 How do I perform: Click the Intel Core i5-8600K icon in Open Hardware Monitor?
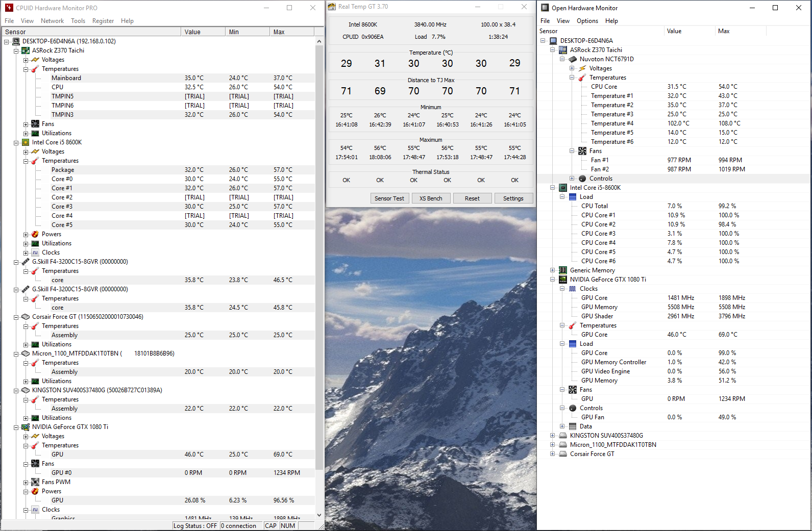pyautogui.click(x=563, y=188)
